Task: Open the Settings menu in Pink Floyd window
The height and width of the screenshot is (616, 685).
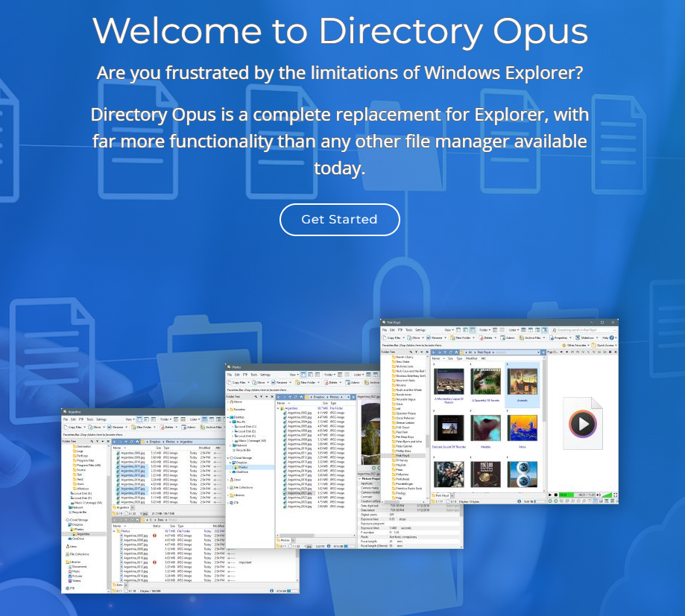Action: click(x=420, y=330)
